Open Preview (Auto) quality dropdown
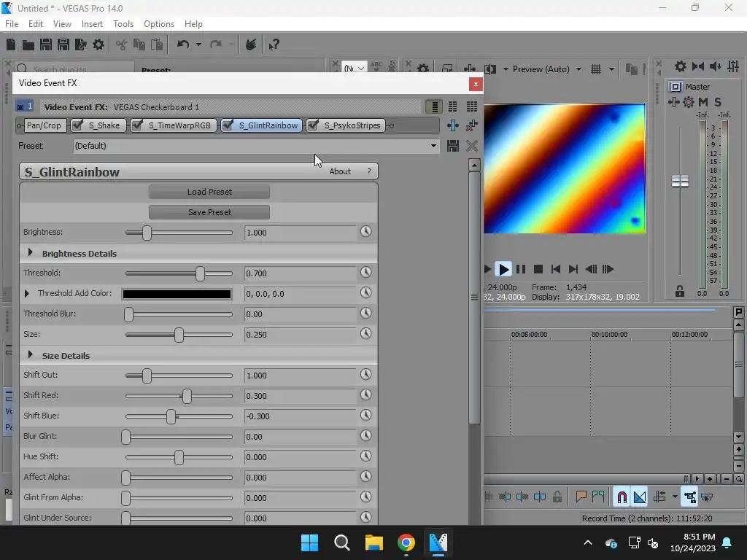Image resolution: width=747 pixels, height=560 pixels. 578,69
